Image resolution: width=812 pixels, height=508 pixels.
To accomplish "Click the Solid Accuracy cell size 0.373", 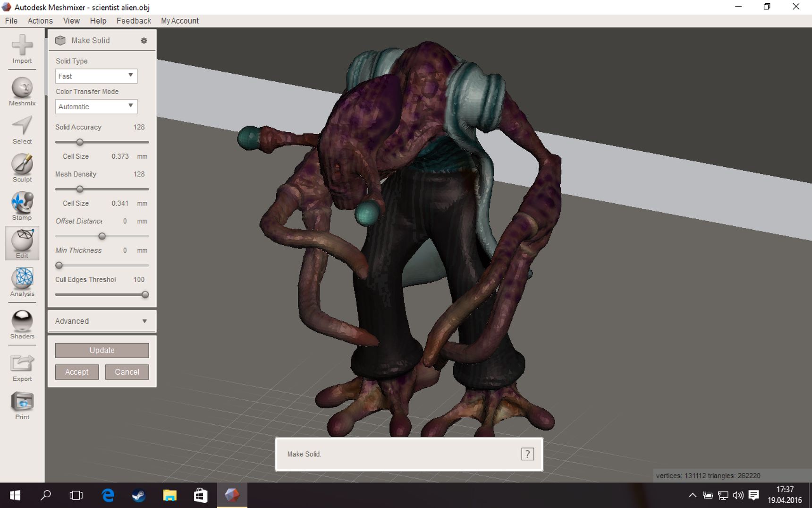I will pyautogui.click(x=120, y=156).
